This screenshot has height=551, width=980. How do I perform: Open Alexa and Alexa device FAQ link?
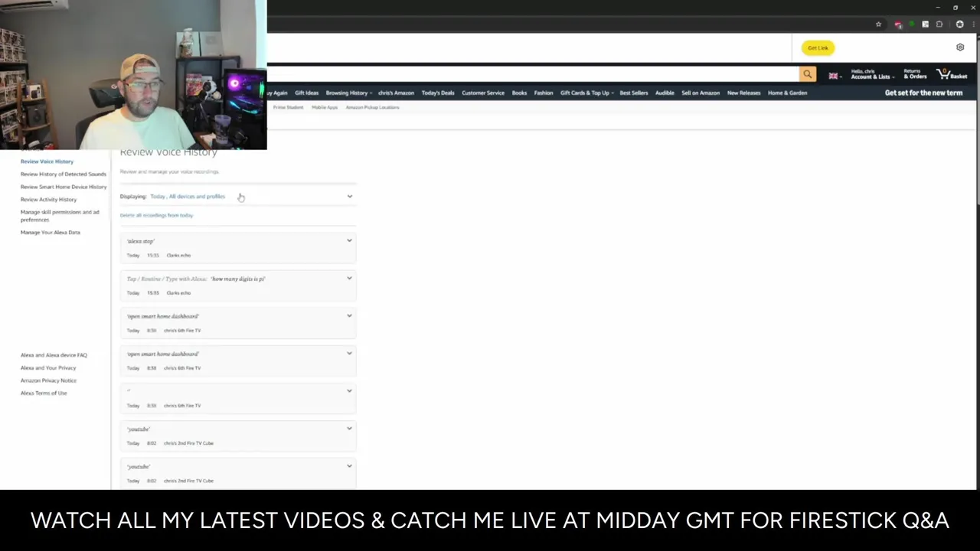tap(54, 355)
